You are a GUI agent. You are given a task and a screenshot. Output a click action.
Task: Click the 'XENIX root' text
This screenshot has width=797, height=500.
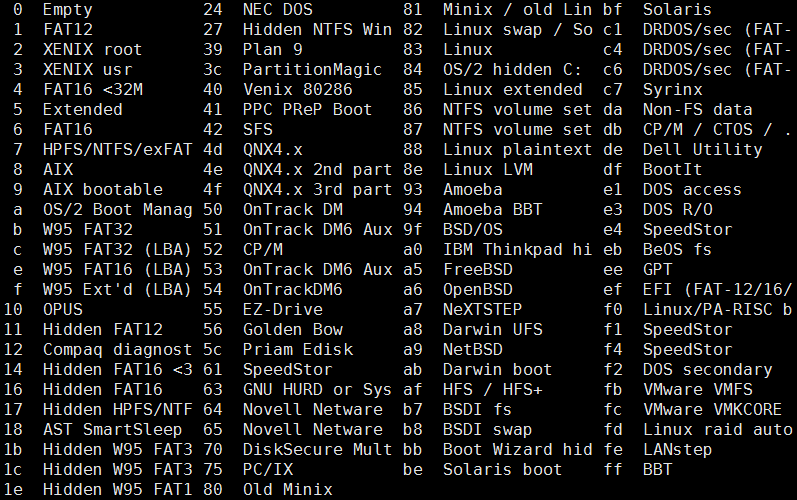point(93,50)
